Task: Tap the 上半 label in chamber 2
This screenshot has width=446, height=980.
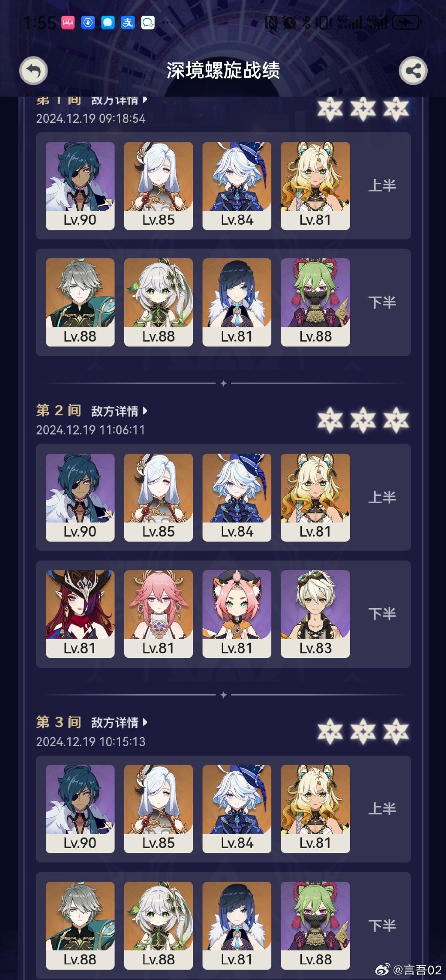Action: point(382,497)
